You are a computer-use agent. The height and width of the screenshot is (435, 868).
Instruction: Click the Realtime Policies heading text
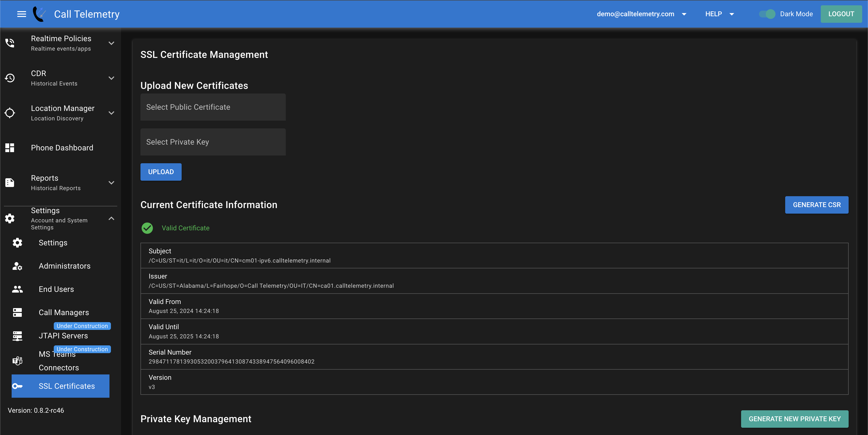click(61, 39)
